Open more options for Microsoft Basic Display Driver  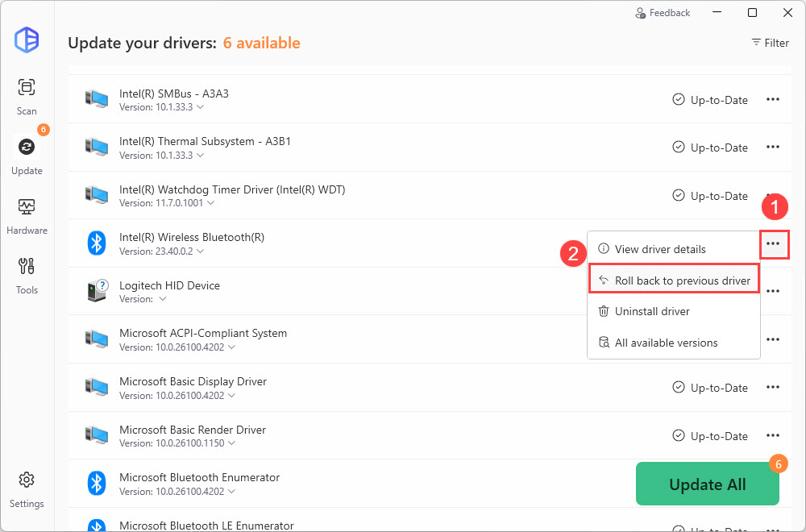point(773,388)
